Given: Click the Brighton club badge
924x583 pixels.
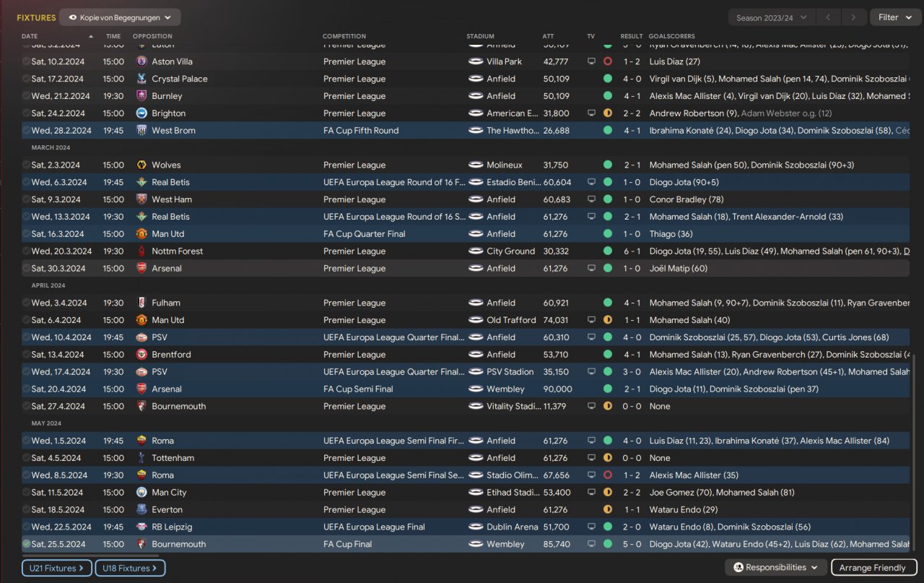Looking at the screenshot, I should (x=141, y=113).
